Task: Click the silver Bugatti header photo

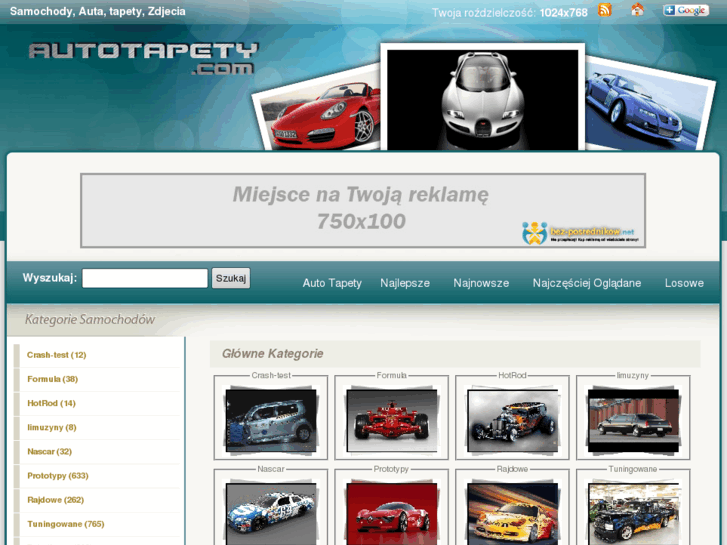Action: click(483, 99)
